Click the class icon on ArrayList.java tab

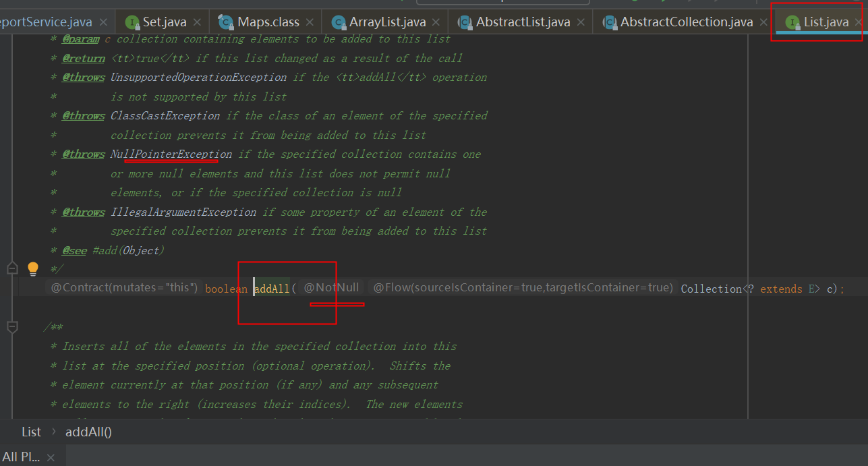point(339,21)
